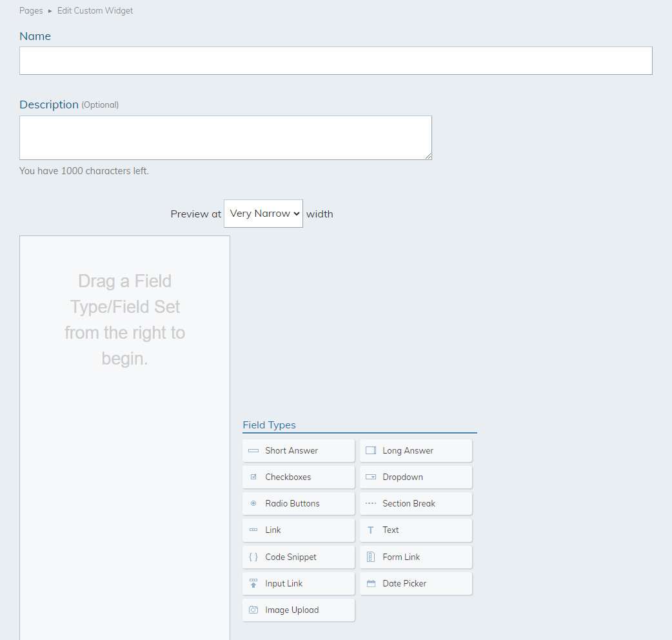This screenshot has height=640, width=672.
Task: Choose the Section Break label
Action: coord(409,503)
